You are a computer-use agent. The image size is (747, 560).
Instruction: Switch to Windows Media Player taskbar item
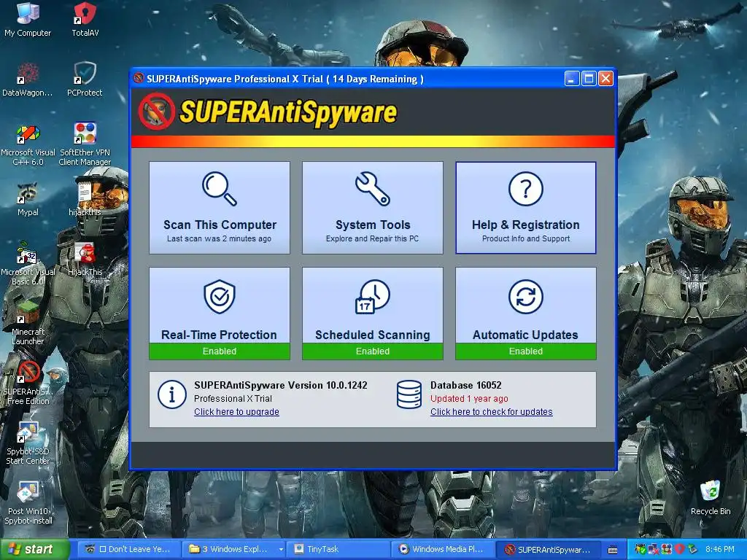click(444, 549)
